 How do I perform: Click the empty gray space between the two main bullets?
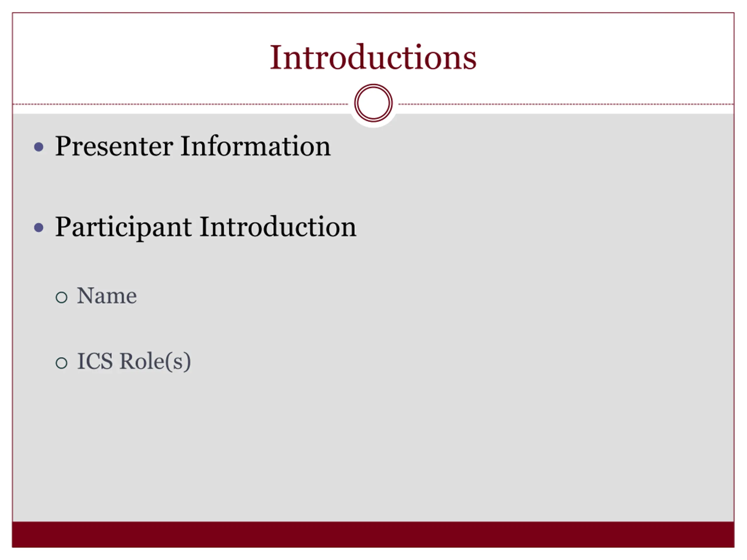point(373,186)
